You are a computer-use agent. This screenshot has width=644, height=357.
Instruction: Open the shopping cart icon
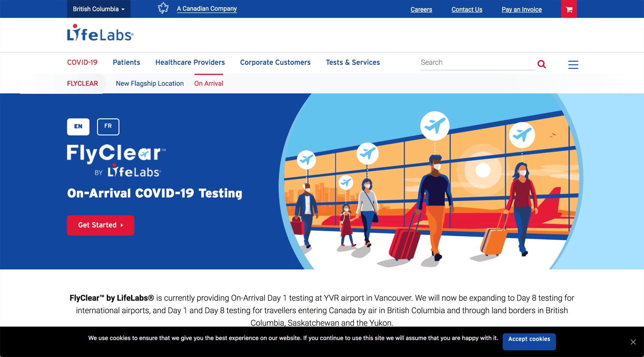click(x=569, y=9)
